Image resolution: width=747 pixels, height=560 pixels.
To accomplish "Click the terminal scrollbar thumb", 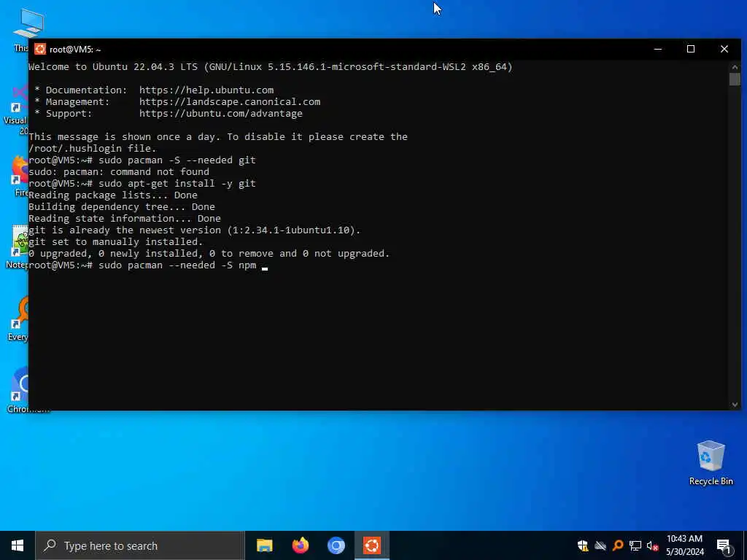I will 734,79.
